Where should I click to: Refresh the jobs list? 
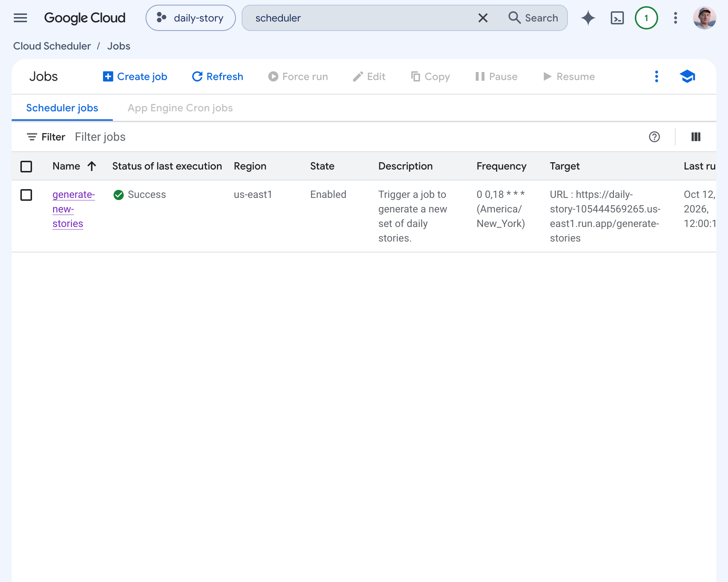pos(218,76)
